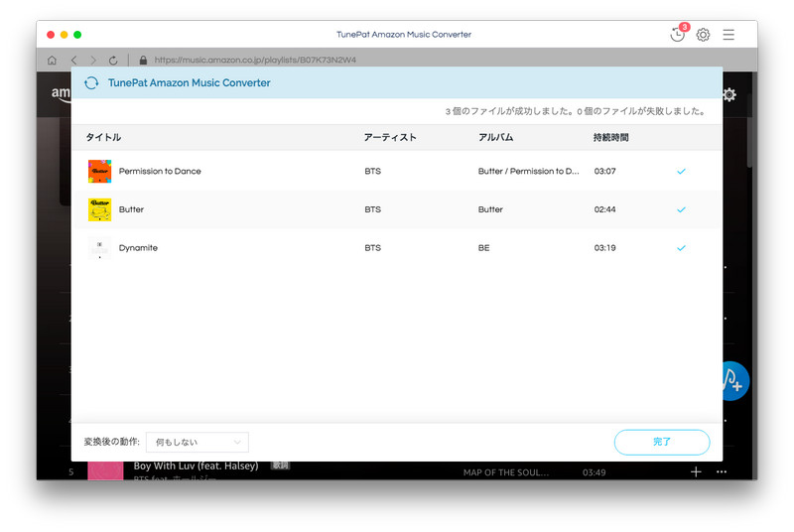Viewport: 794px width, 532px height.
Task: Click the 02:44 duration value
Action: [605, 209]
